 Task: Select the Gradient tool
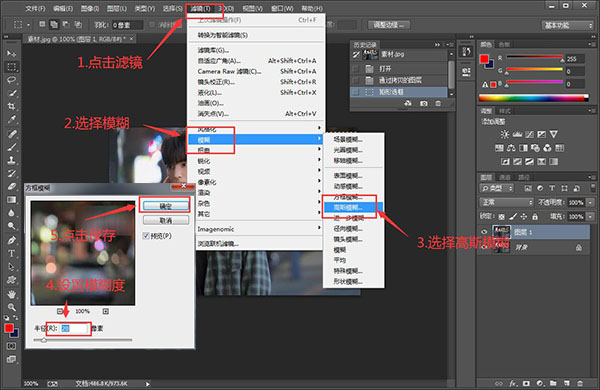(x=11, y=200)
